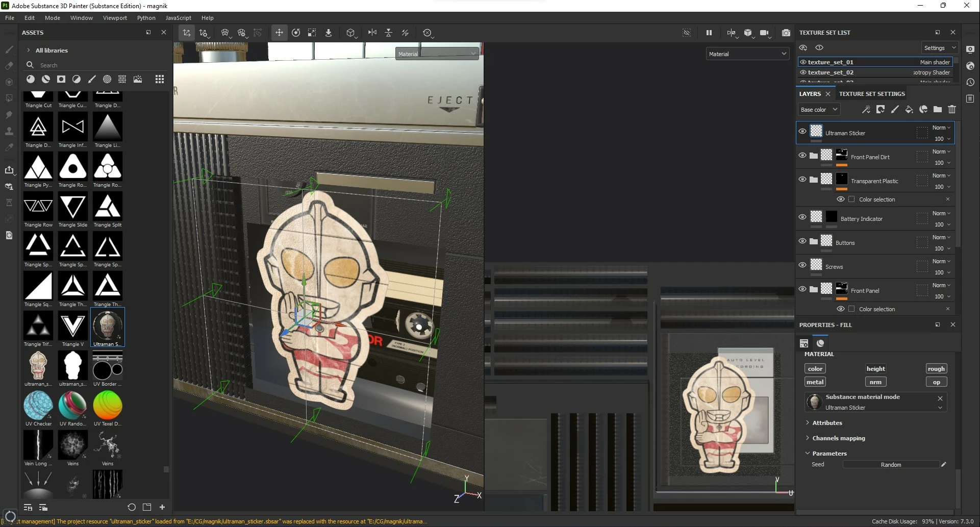Add a new resource with plus icon
Viewport: 980px width, 527px height.
coord(162,507)
